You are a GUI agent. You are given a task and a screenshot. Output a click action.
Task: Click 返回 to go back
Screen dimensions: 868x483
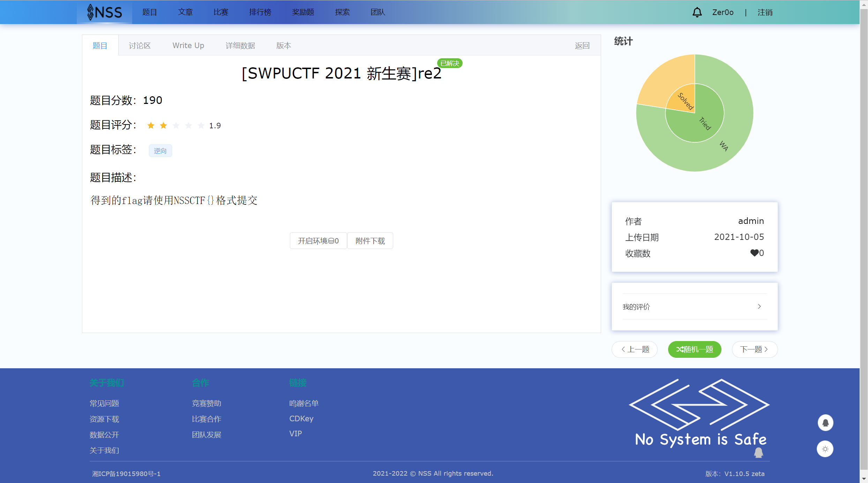pyautogui.click(x=582, y=45)
